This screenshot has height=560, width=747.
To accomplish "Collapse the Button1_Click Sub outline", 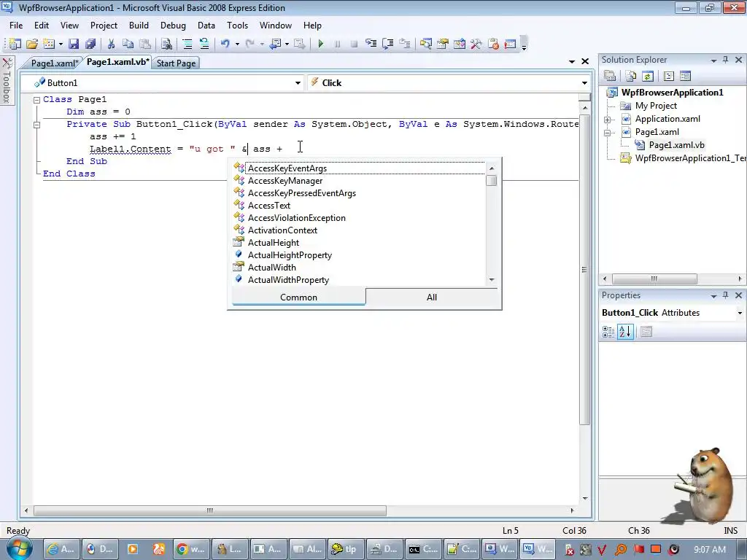I will (36, 125).
